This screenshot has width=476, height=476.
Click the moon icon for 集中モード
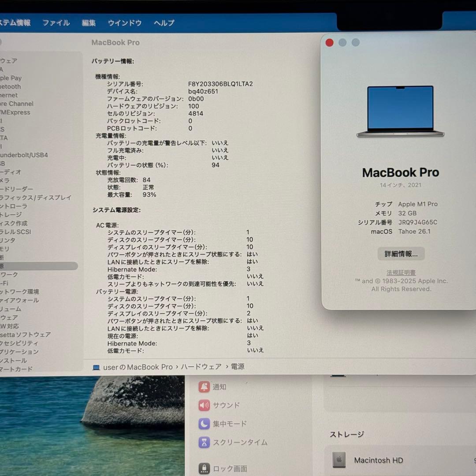pyautogui.click(x=205, y=424)
